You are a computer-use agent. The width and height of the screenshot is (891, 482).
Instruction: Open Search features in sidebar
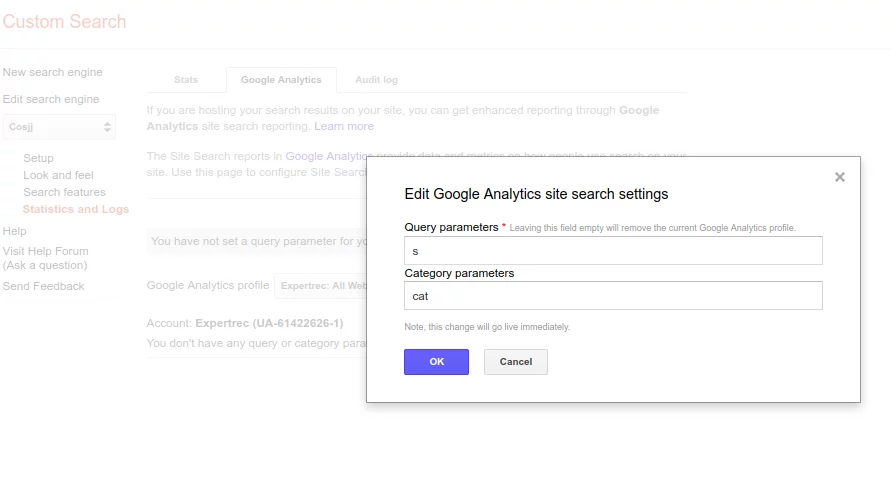point(64,192)
